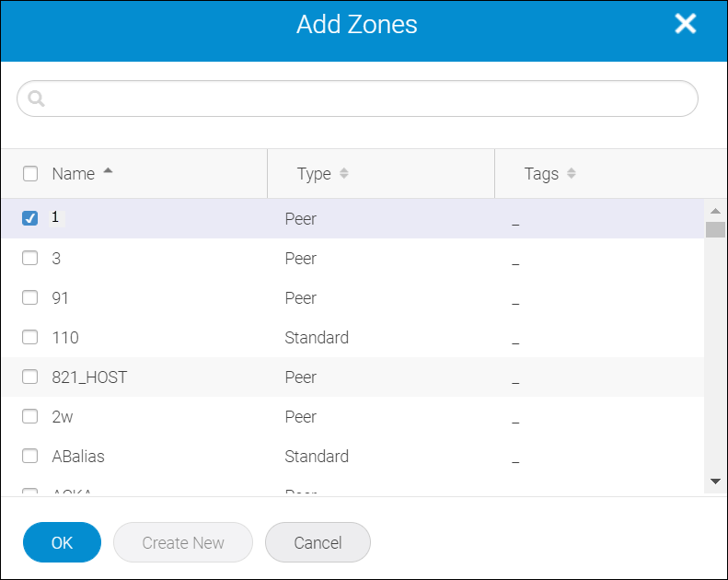
Task: Sort zones using Tags sort icon
Action: click(x=572, y=173)
